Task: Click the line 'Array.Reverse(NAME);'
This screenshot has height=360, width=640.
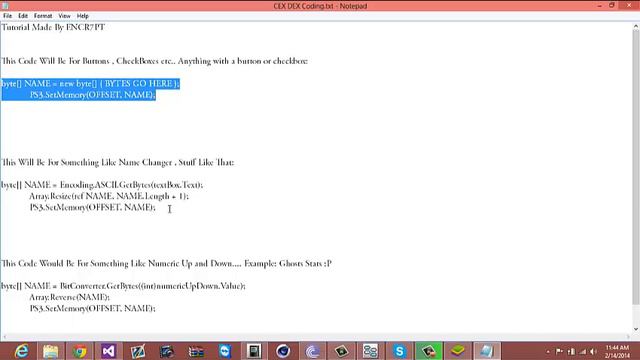Action: (69, 297)
